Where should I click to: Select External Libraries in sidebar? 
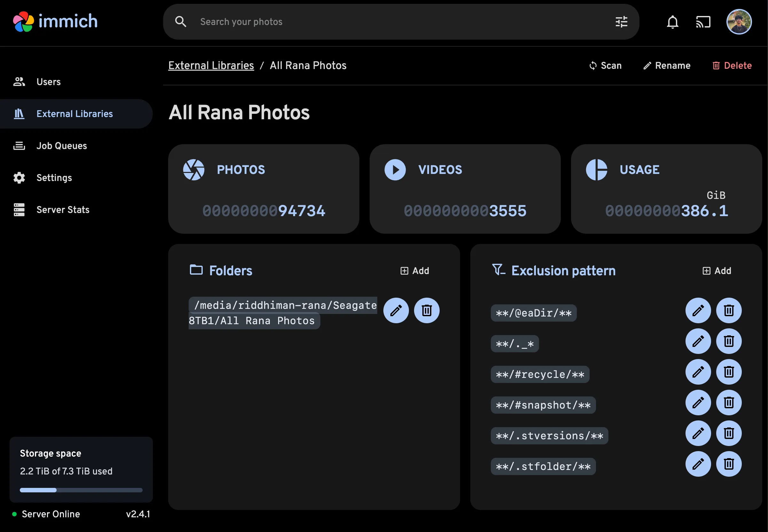(x=76, y=114)
